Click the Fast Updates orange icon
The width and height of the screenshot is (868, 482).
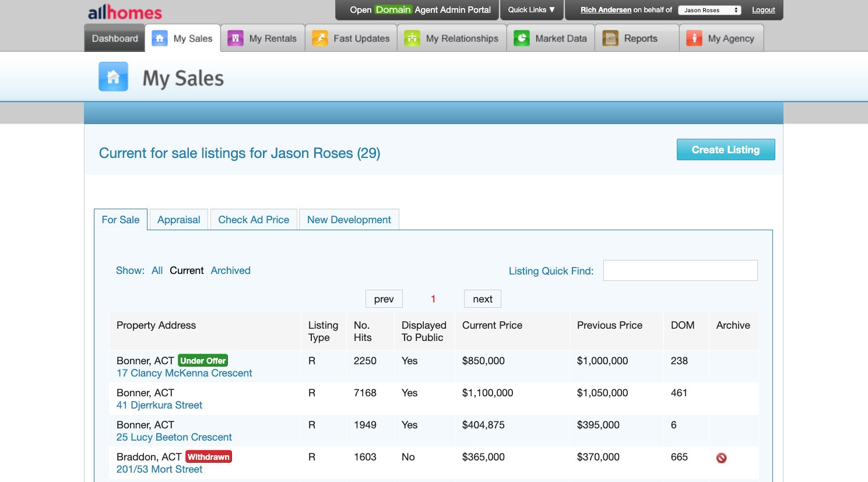point(320,38)
